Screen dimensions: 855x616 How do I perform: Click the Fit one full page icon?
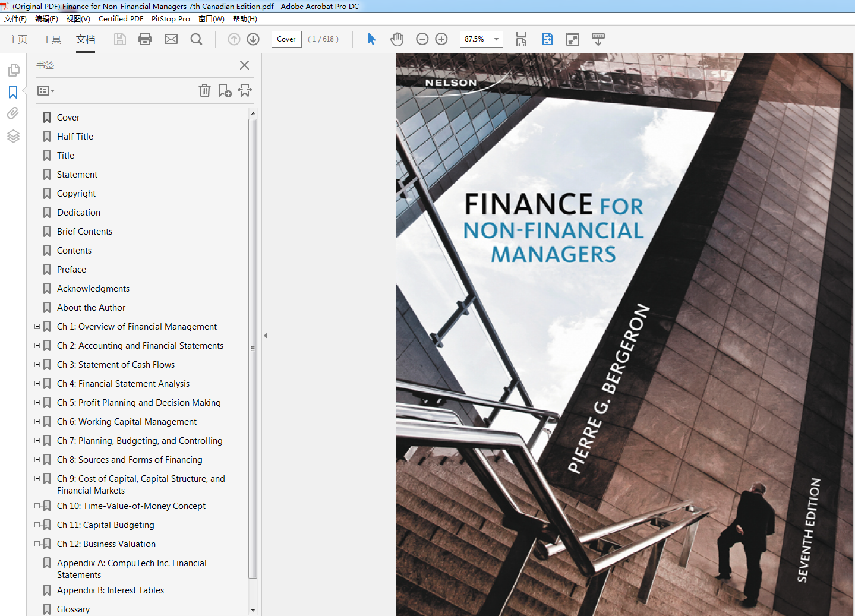(x=547, y=39)
